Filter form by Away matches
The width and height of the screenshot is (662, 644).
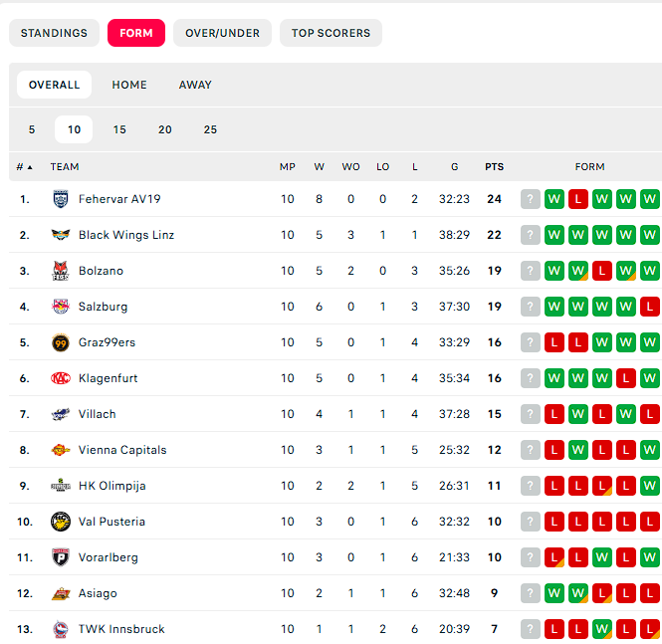pyautogui.click(x=195, y=85)
